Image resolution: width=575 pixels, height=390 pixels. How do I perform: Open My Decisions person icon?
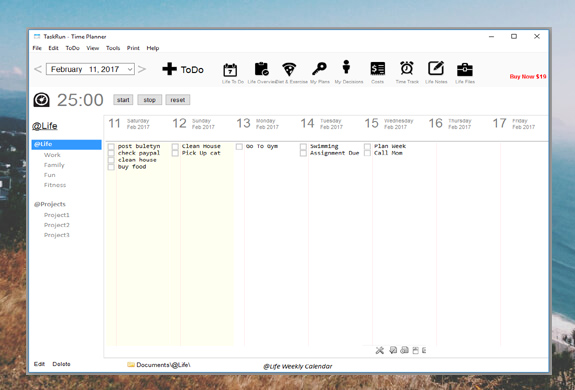(x=346, y=67)
